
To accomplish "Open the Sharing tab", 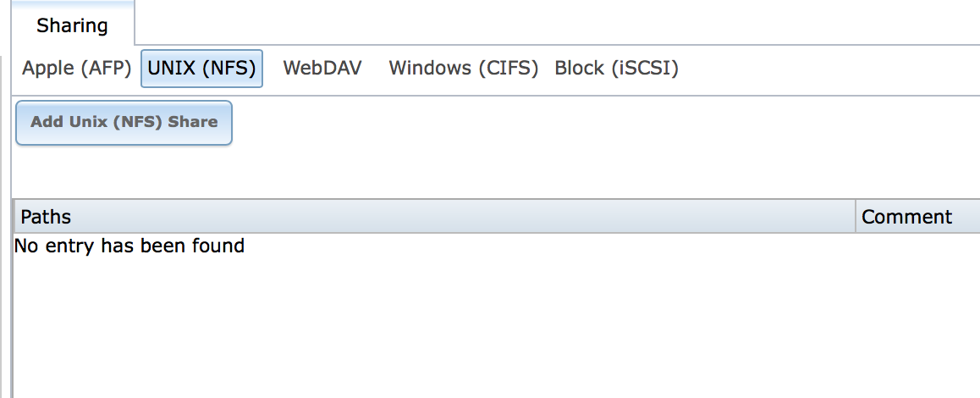I will pyautogui.click(x=73, y=25).
